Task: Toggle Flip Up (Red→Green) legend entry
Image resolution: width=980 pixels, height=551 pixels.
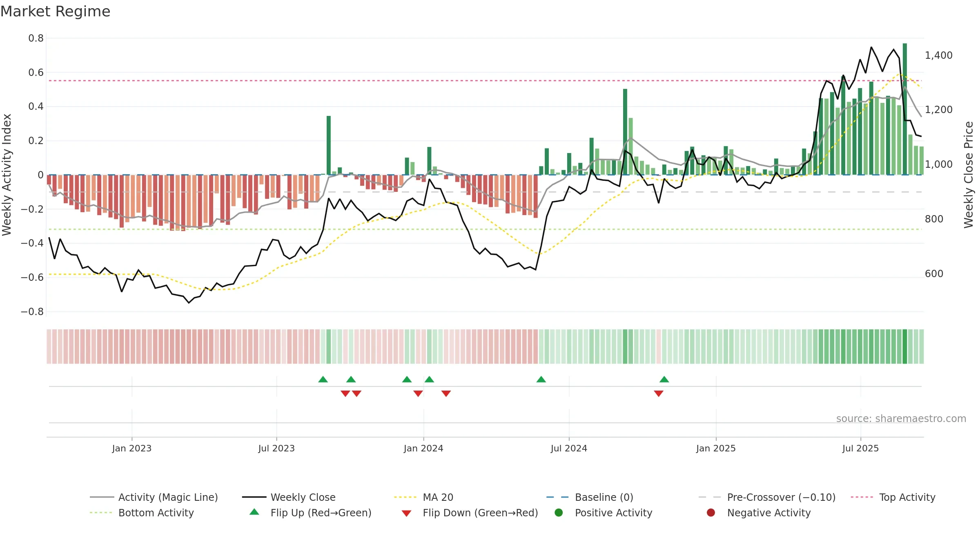Action: [310, 513]
